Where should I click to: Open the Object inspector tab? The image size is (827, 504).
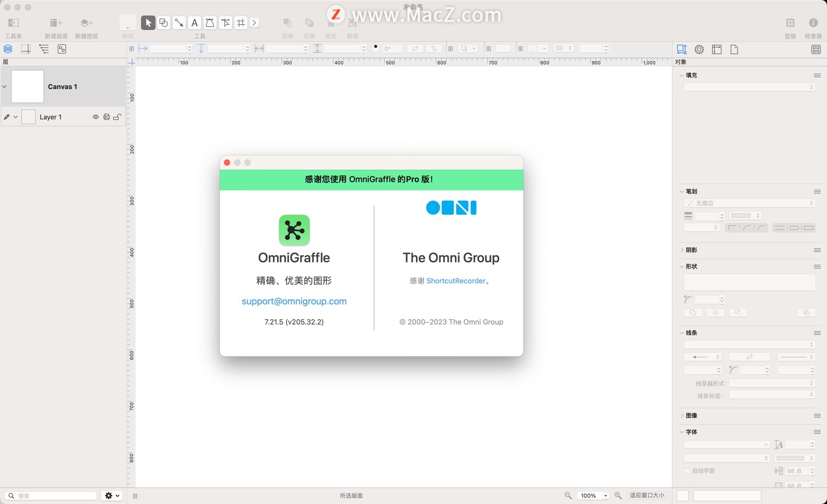681,49
